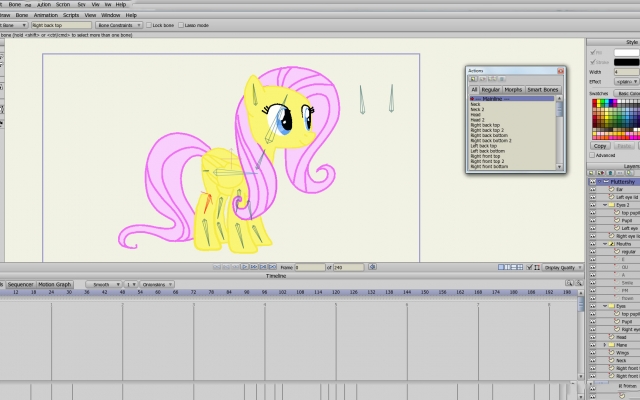Enable the Lock bone checkbox
The height and width of the screenshot is (400, 640).
(149, 25)
